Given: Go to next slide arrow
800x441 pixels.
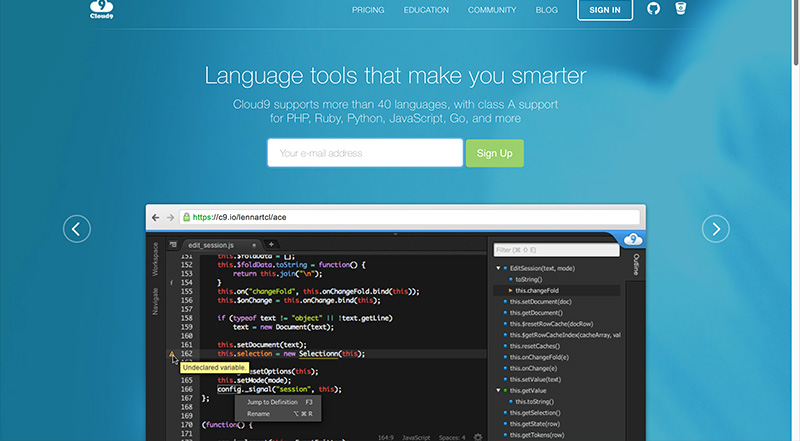Looking at the screenshot, I should pos(716,229).
